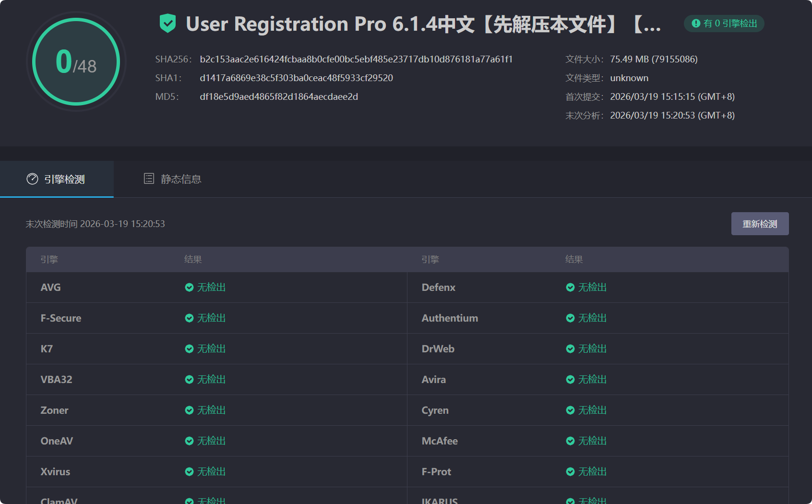Screen dimensions: 812x504
Task: Click the exclamation icon in engine-detection badge
Action: 696,24
